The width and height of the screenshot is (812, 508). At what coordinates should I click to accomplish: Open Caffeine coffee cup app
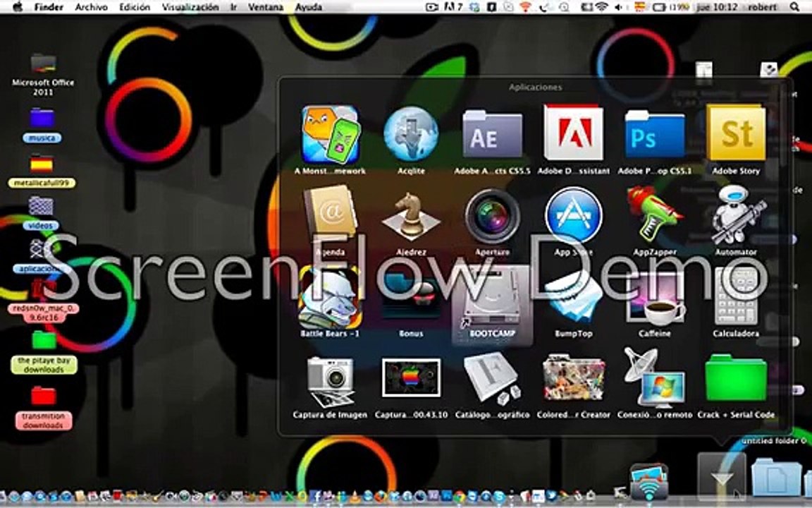coord(655,298)
